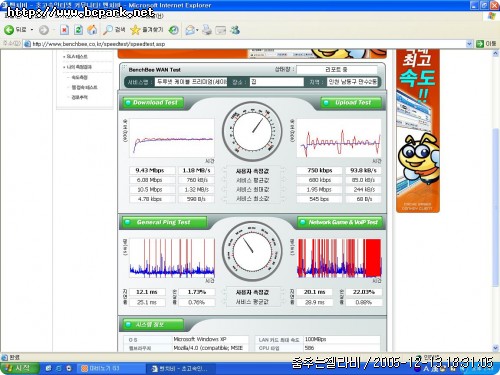500x375 pixels.
Task: Click the History icon in toolbar
Action: [173, 30]
